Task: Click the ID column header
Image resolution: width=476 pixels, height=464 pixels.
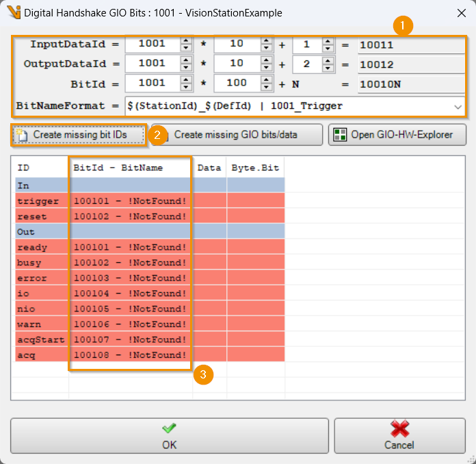Action: [x=42, y=168]
